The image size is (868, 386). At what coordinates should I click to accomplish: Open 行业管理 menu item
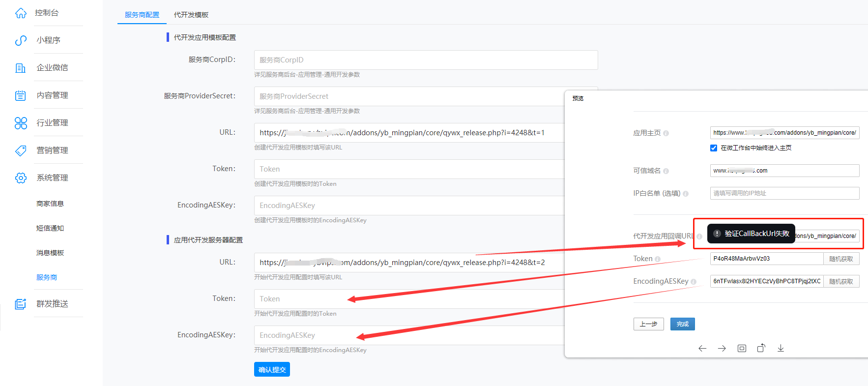pyautogui.click(x=52, y=123)
